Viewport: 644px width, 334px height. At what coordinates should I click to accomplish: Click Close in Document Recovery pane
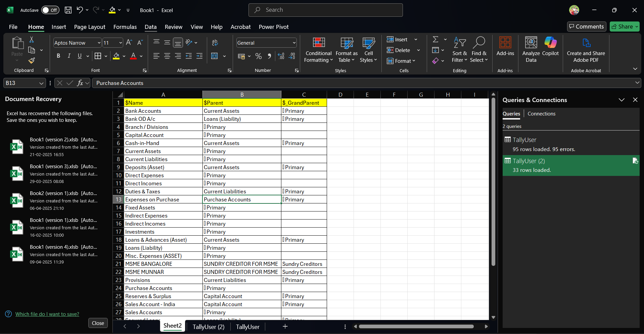coord(98,323)
